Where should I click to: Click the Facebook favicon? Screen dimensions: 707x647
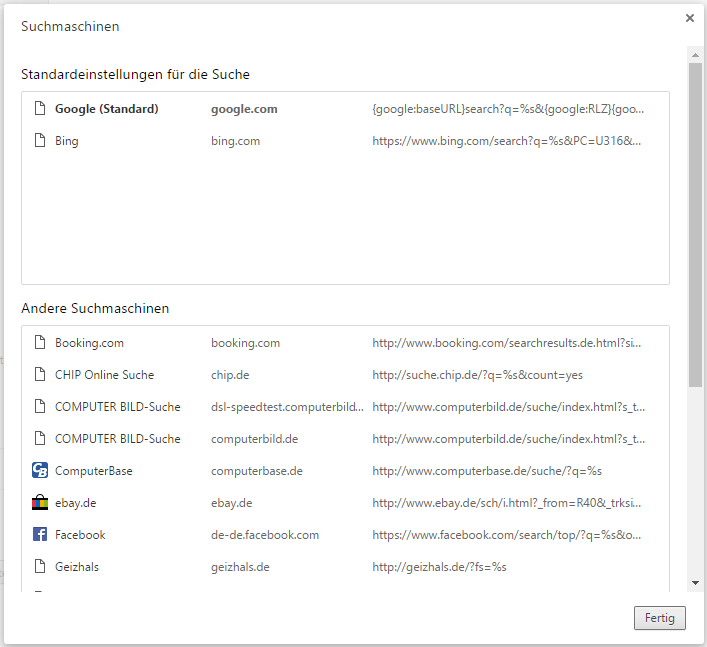[x=40, y=535]
